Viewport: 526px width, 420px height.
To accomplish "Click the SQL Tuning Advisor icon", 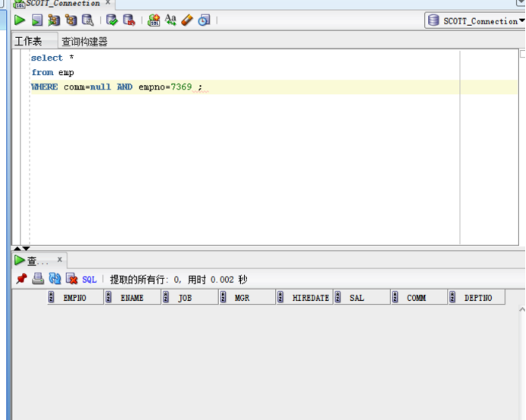I will point(88,21).
